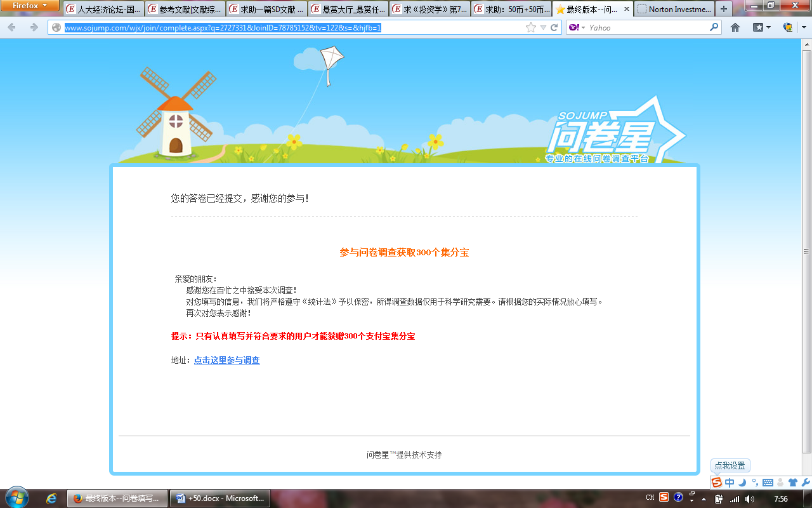
Task: Open the network signal tray icon
Action: [735, 498]
